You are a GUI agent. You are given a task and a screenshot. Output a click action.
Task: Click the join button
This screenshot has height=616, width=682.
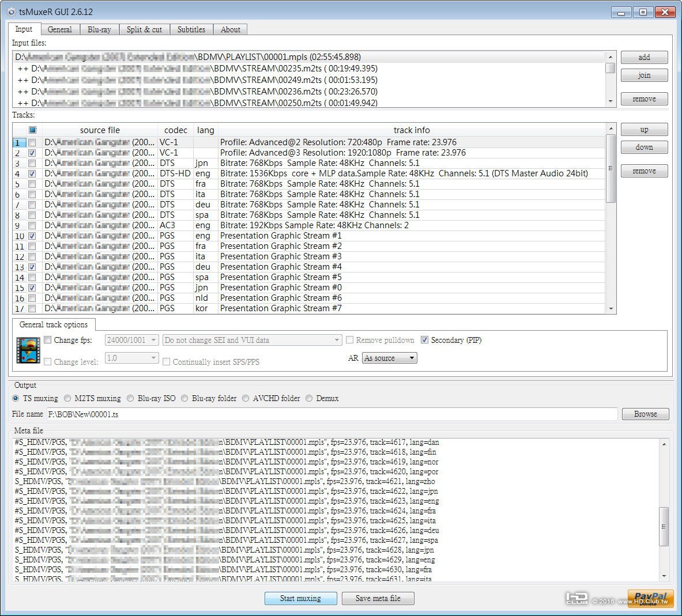(x=644, y=75)
